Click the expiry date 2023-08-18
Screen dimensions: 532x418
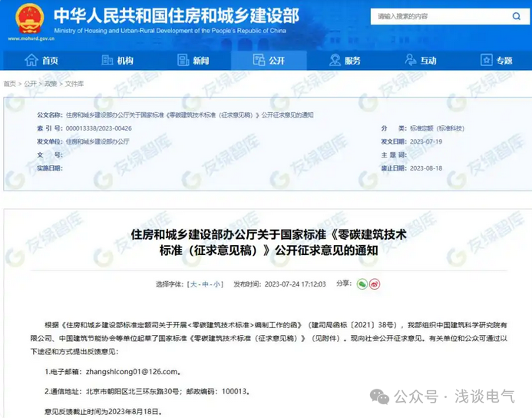426,168
